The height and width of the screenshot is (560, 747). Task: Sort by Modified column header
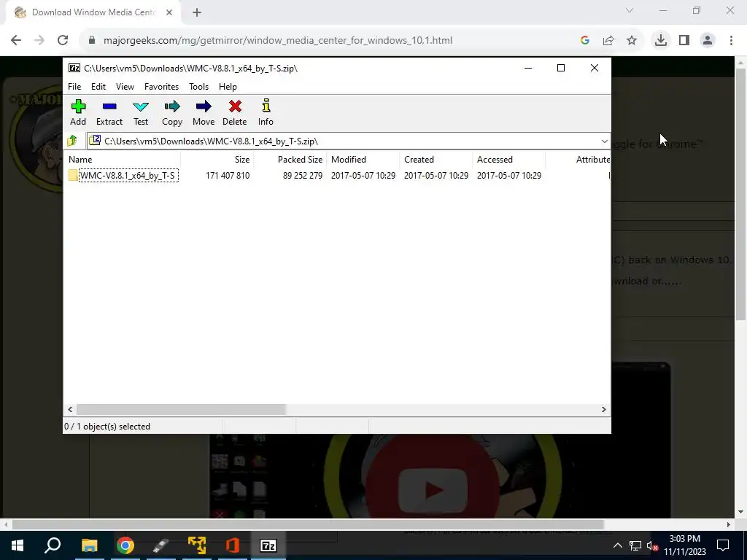pyautogui.click(x=363, y=160)
